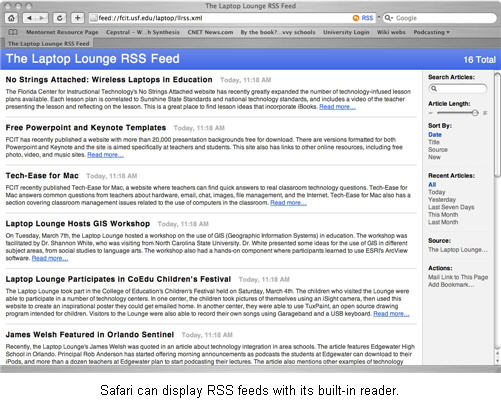
Task: Sort articles by Source
Action: 438,150
